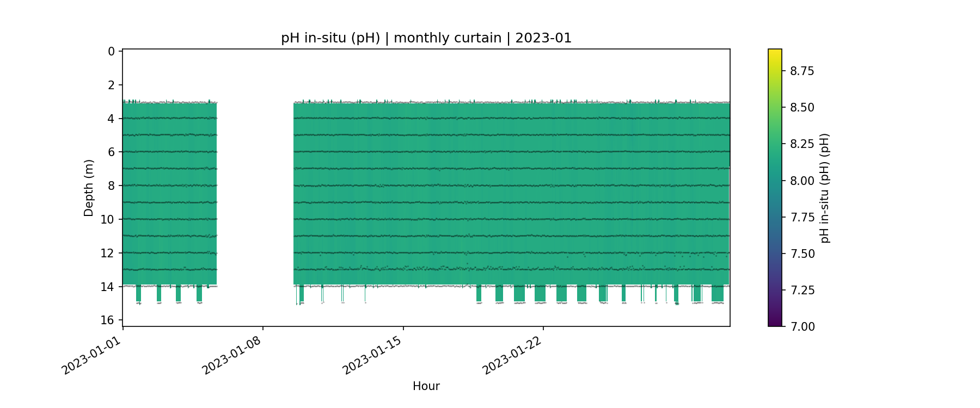Click the depth tick label 10
Screen dimensions: 980x408
click(x=108, y=219)
